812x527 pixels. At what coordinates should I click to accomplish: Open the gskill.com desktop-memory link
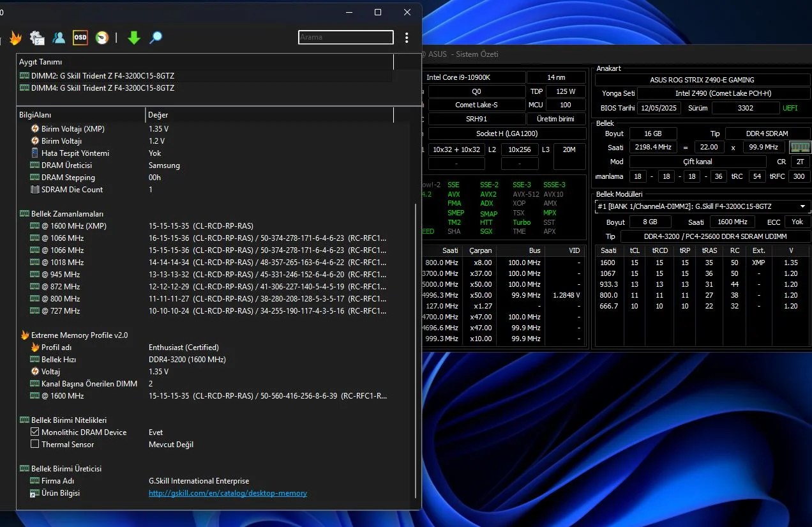228,493
